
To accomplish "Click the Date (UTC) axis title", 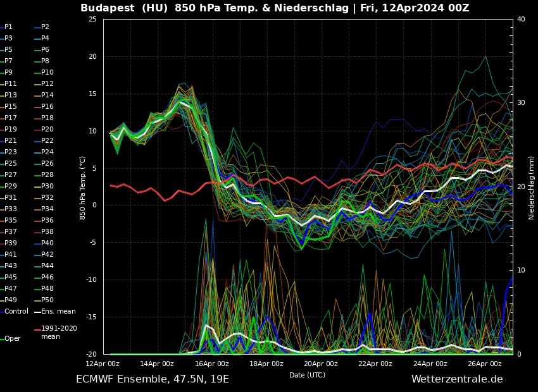I will [307, 375].
